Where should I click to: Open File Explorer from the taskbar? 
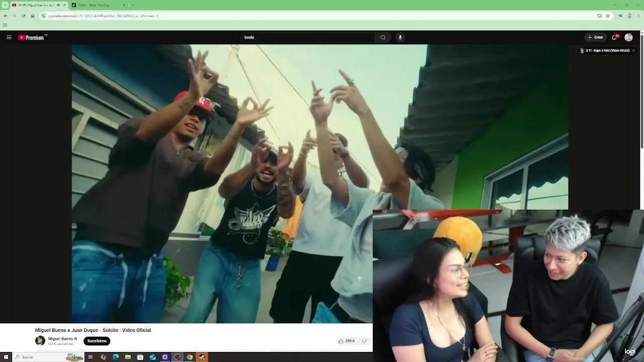coord(128,357)
